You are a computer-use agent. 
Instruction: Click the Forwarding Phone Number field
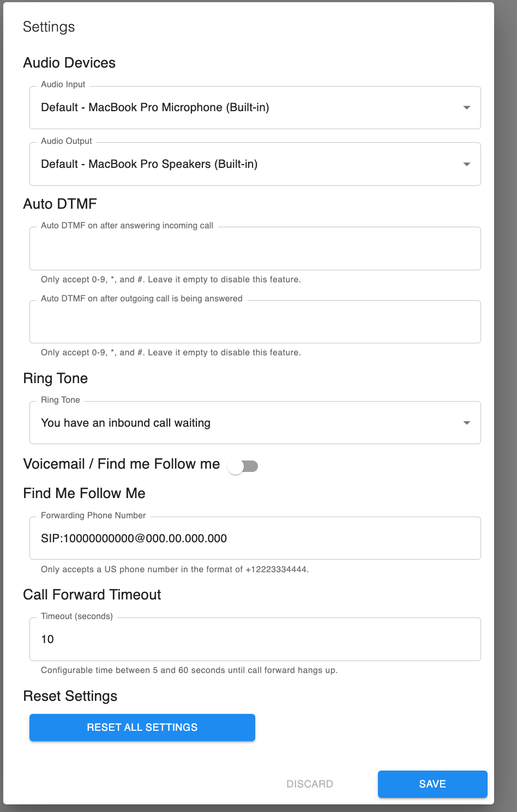pyautogui.click(x=255, y=538)
